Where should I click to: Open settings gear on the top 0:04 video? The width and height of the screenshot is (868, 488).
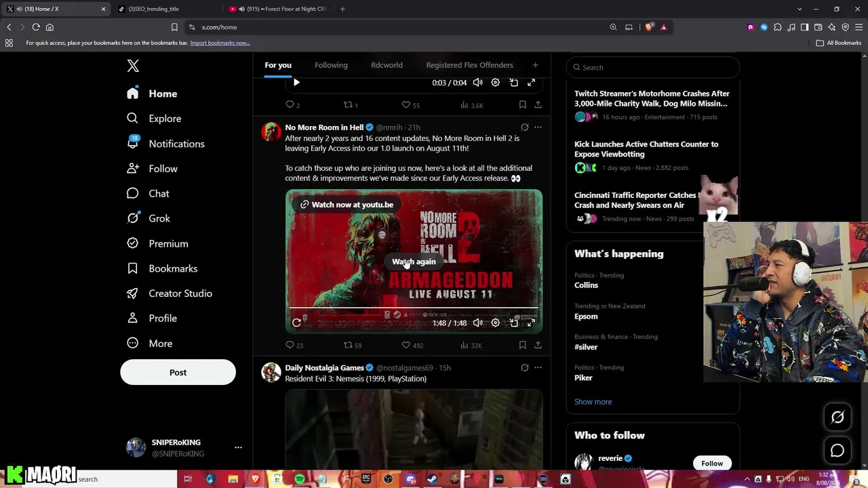(495, 83)
